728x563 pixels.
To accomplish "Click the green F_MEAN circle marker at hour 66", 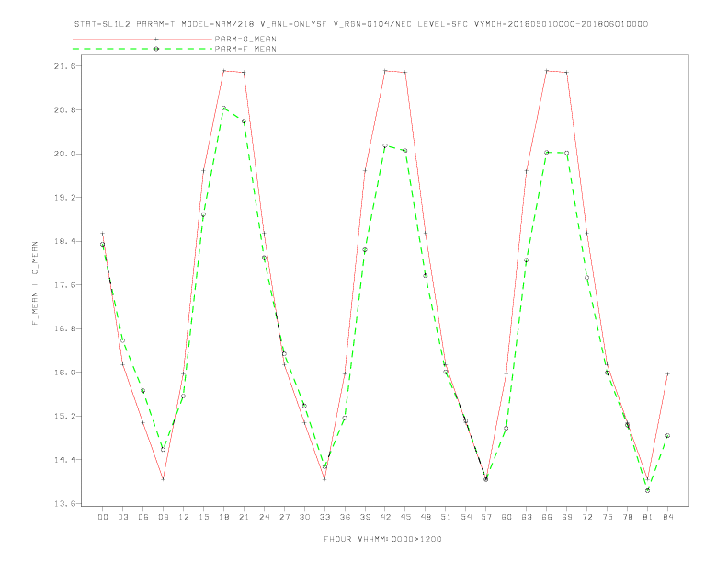I will coord(547,153).
